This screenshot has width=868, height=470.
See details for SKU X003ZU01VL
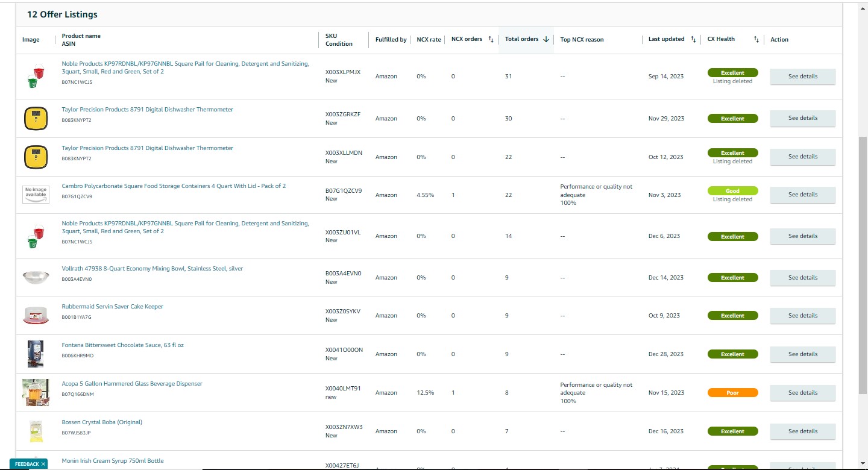coord(803,236)
